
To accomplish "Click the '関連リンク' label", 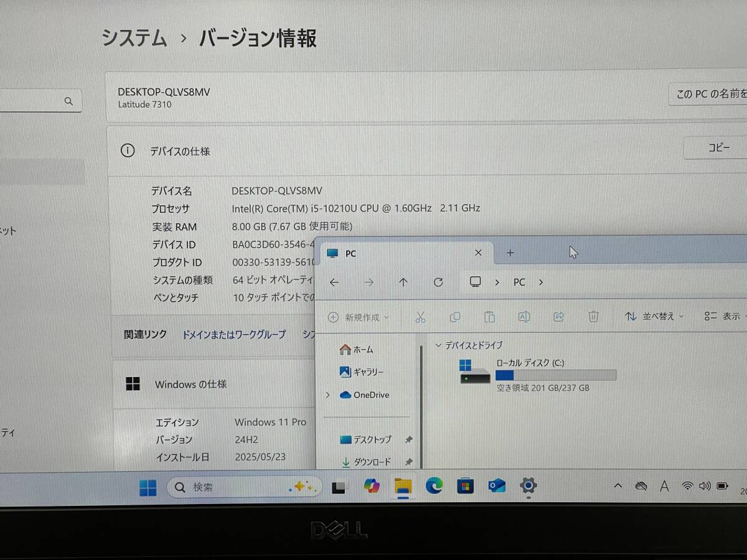I will click(145, 334).
